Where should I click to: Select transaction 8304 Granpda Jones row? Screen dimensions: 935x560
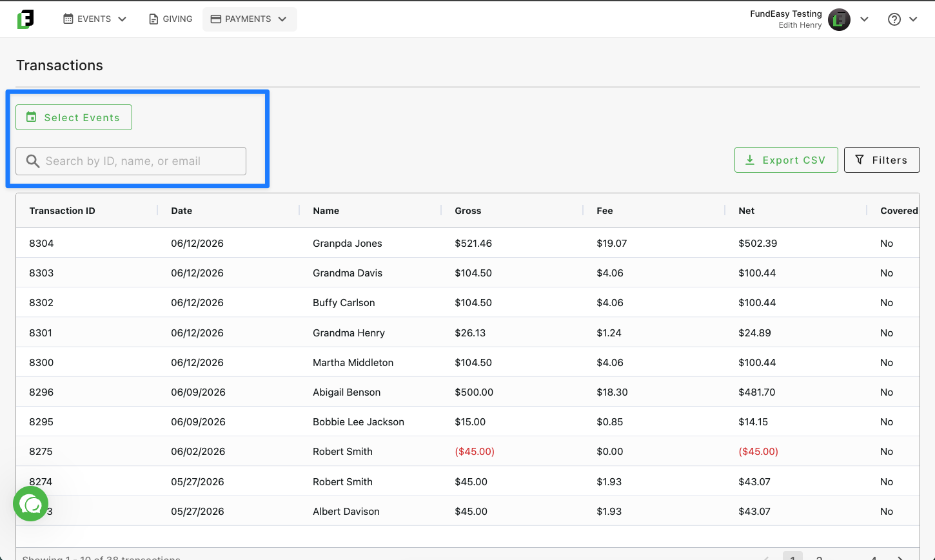pos(467,243)
